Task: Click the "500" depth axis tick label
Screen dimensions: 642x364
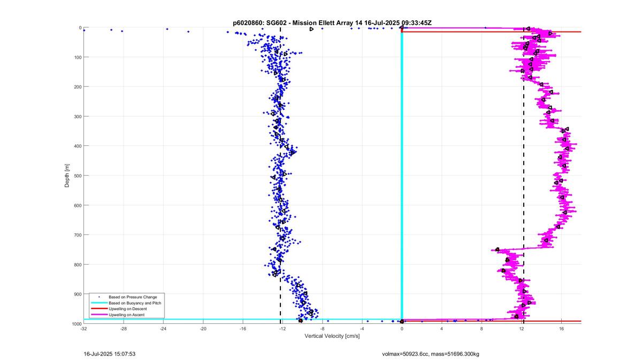Action: tap(77, 175)
